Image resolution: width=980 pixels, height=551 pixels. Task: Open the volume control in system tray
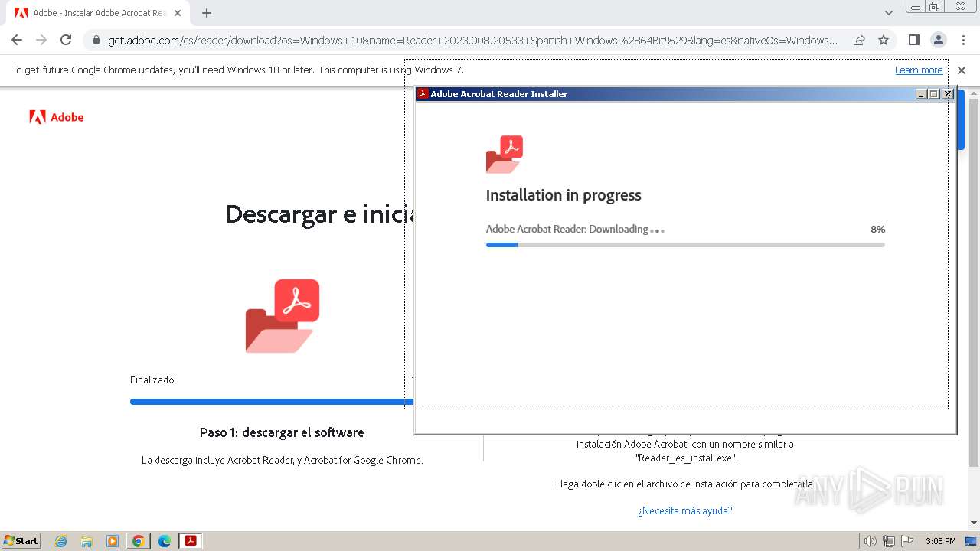point(870,541)
